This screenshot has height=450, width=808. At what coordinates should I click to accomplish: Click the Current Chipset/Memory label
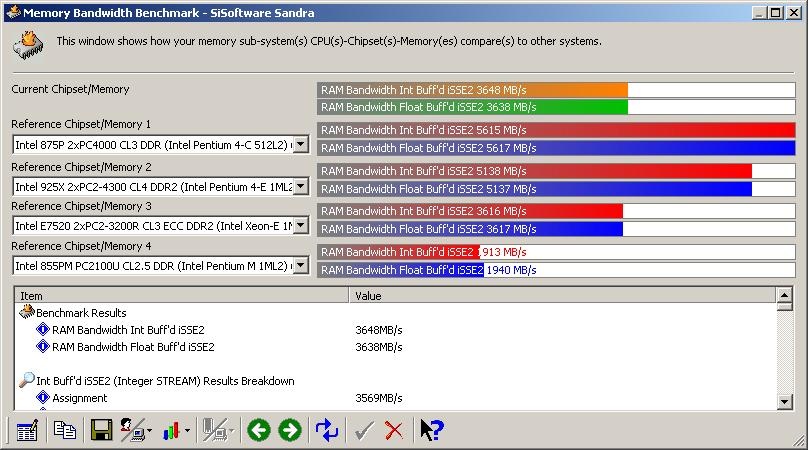[x=70, y=89]
